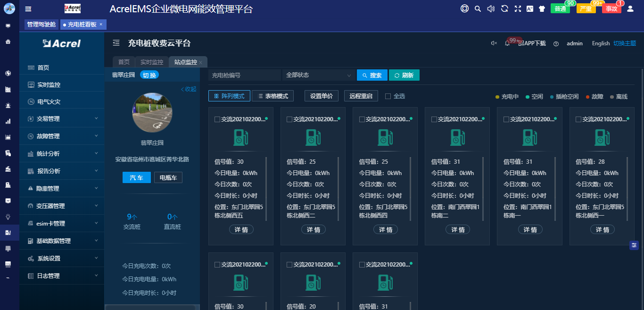Screen dimensions: 644x310
Task: Open fullscreen mode via the expand icon
Action: [x=517, y=8]
